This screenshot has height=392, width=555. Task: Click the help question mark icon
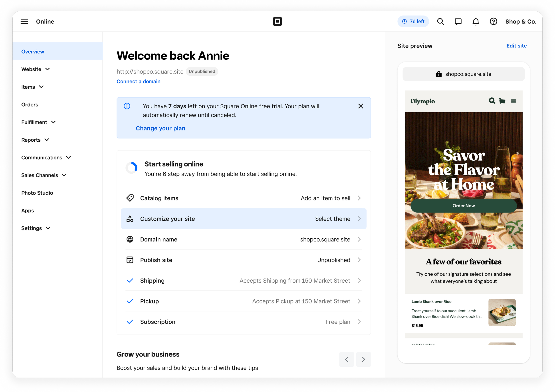(x=493, y=22)
